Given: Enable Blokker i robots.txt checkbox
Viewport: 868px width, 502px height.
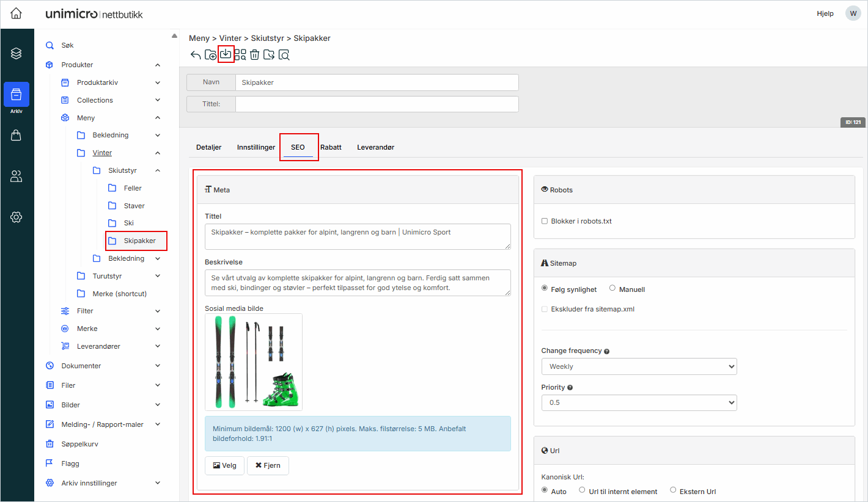Looking at the screenshot, I should pyautogui.click(x=545, y=221).
